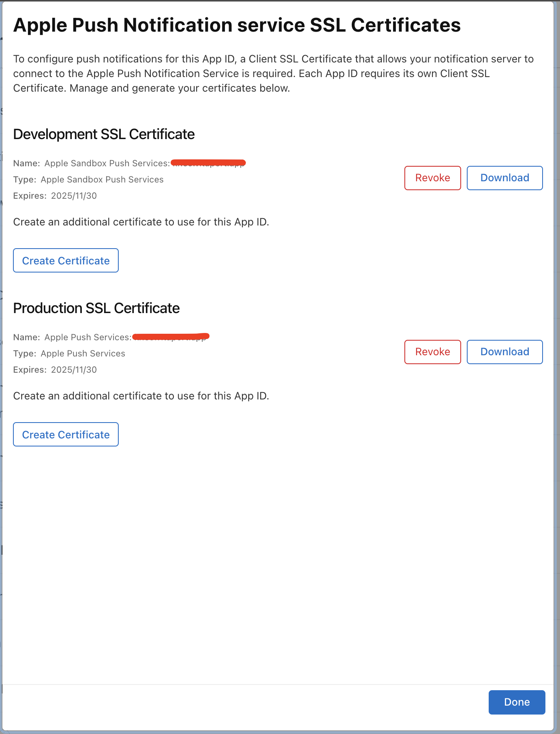Click the 'Create an additional certificate' text under Development
560x734 pixels.
coord(141,222)
